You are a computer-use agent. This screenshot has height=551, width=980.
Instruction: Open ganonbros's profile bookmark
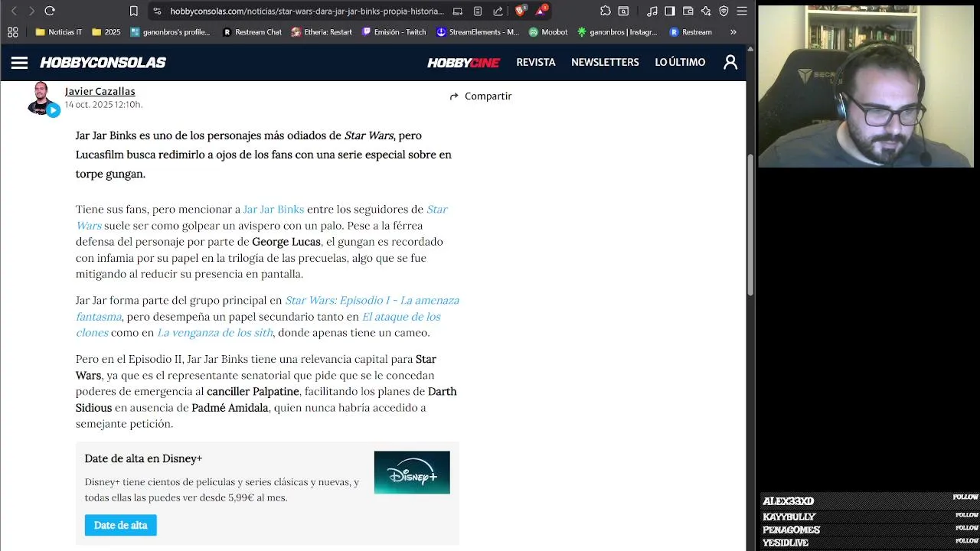pyautogui.click(x=170, y=32)
